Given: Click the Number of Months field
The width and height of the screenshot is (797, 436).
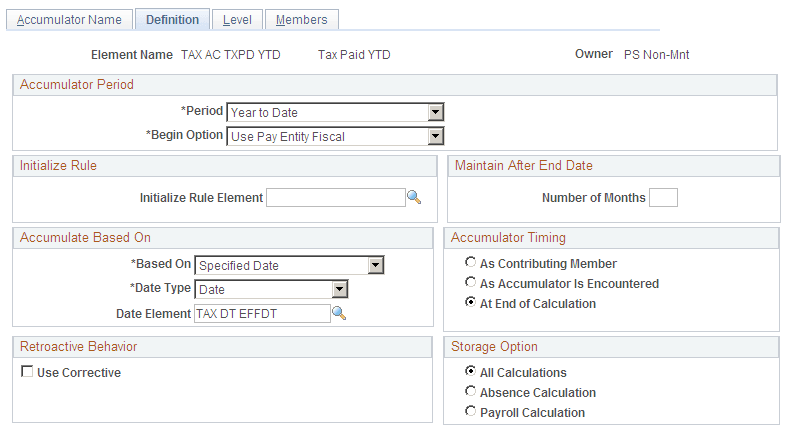Looking at the screenshot, I should pyautogui.click(x=663, y=198).
